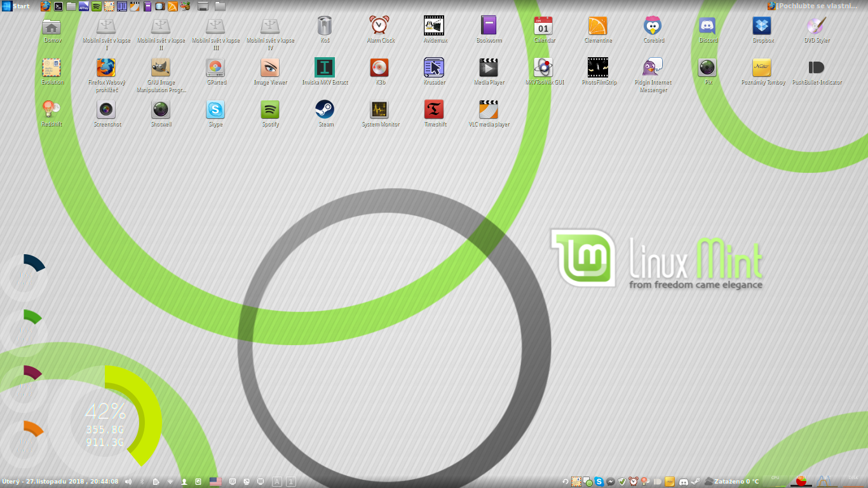This screenshot has height=488, width=868.
Task: Click the Alarm Clock tray icon in the bottom panel
Action: point(633,482)
